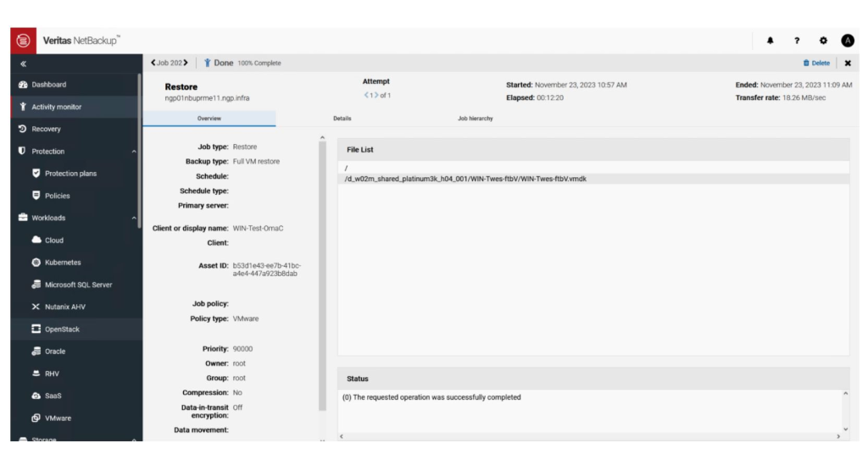Select the Protection shield icon
Screen dimensions: 868x471
tap(22, 151)
